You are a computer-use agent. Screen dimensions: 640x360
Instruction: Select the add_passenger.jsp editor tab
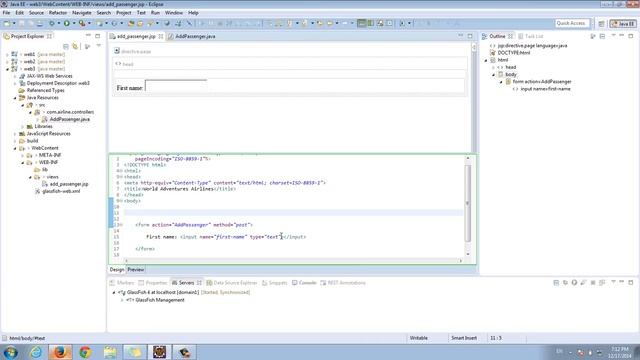(136, 36)
